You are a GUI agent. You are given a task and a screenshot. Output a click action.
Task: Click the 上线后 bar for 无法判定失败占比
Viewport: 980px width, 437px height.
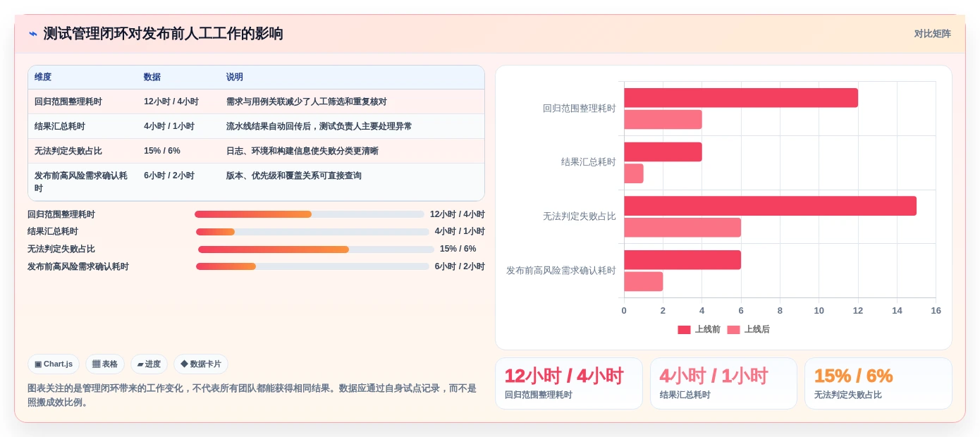[682, 228]
